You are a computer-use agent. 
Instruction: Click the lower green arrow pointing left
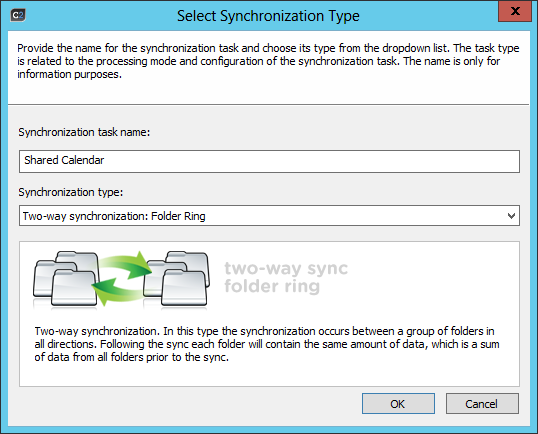(x=117, y=291)
